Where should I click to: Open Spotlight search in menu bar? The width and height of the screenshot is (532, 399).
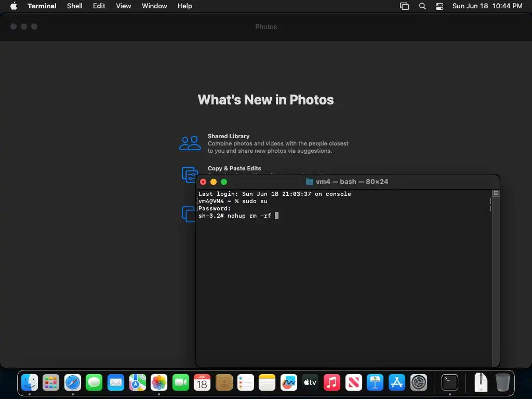coord(422,6)
